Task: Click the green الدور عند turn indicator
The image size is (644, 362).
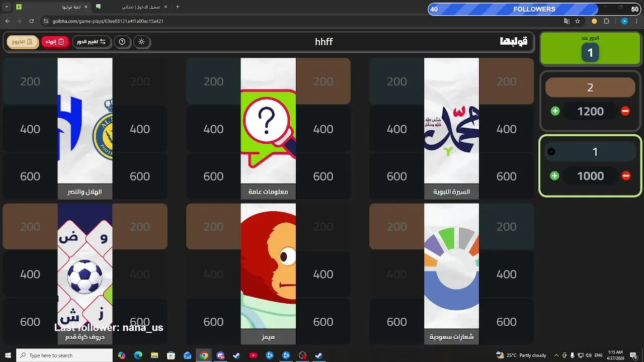Action: [590, 49]
